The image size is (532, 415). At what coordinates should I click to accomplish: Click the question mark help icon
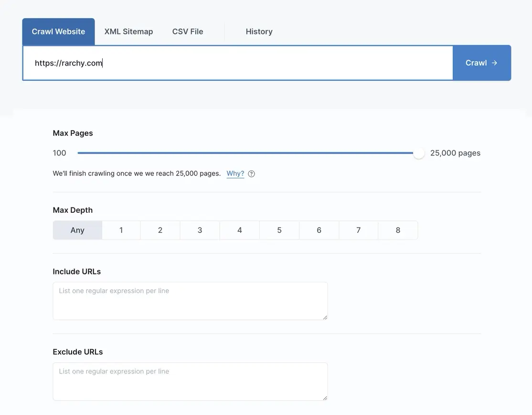252,174
